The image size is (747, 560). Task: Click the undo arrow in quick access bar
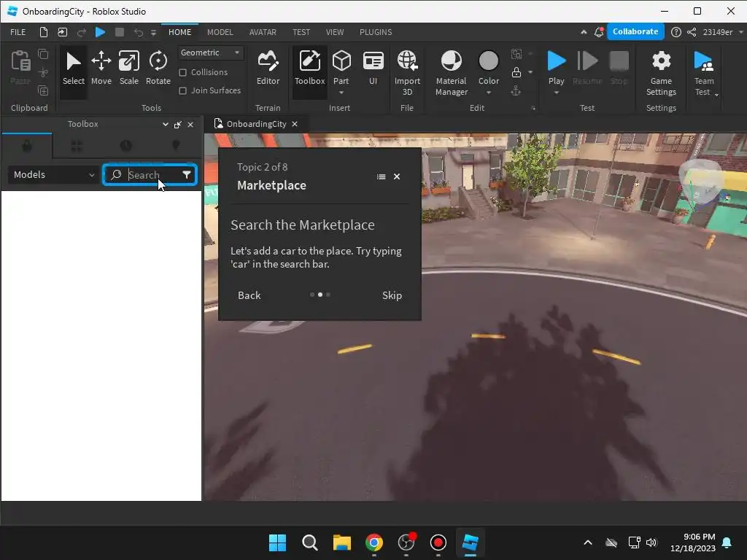click(138, 32)
